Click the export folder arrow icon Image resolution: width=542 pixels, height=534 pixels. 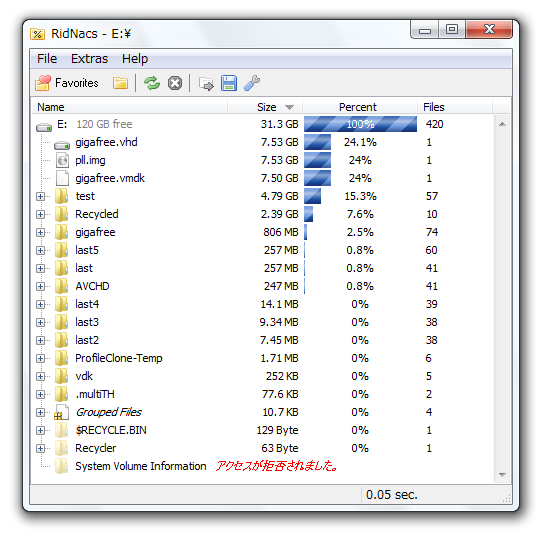[x=206, y=84]
